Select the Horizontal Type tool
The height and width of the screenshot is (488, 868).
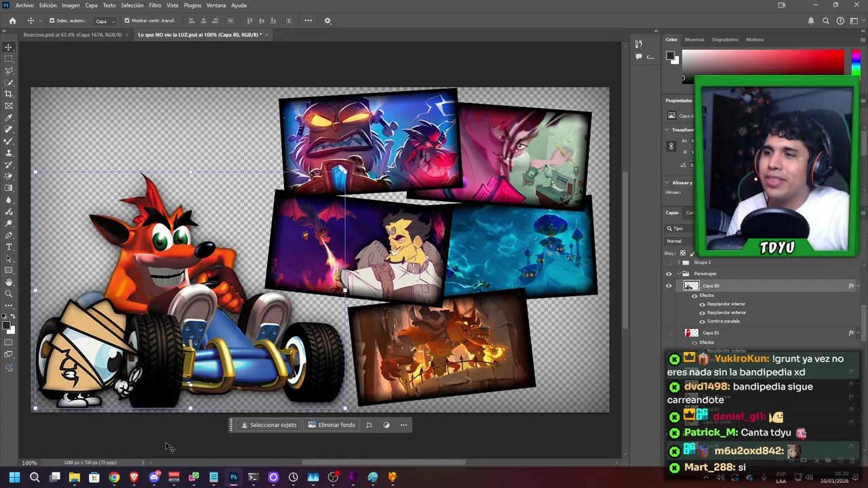point(9,247)
